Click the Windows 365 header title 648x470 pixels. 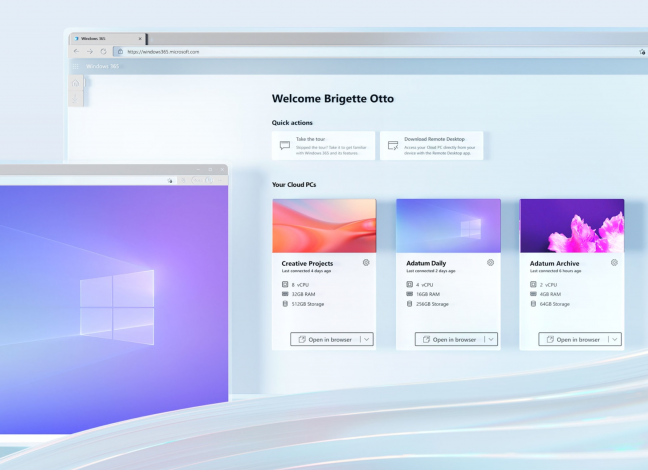point(102,66)
